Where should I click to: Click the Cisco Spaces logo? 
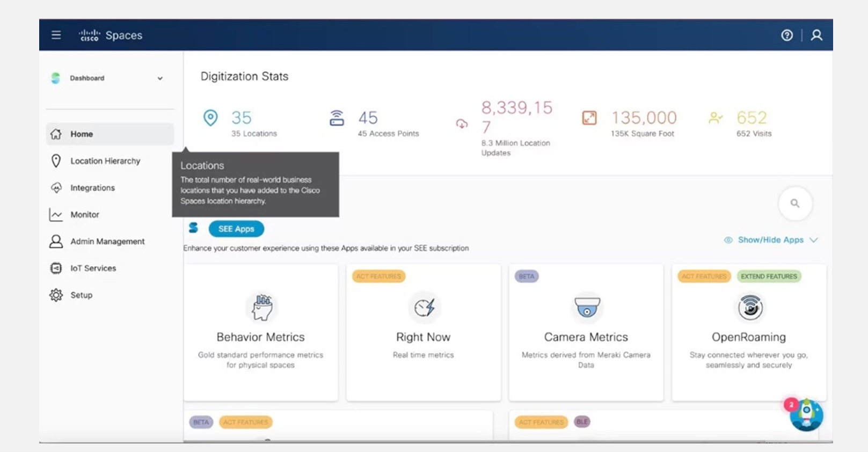pos(110,35)
